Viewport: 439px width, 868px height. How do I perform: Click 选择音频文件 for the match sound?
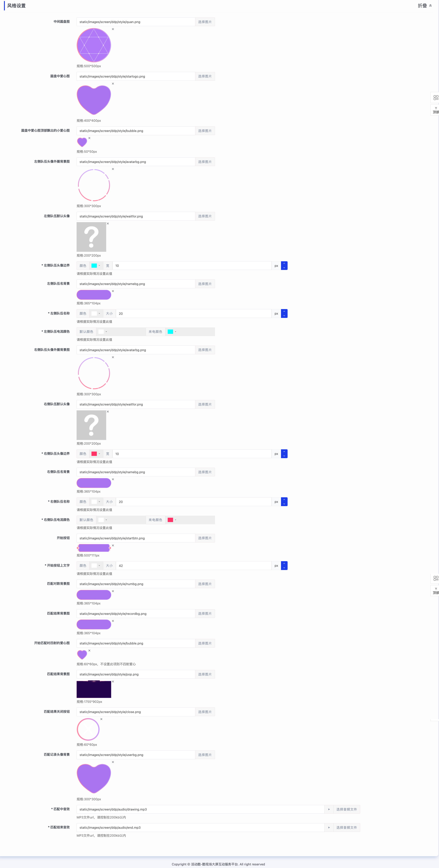coord(347,809)
